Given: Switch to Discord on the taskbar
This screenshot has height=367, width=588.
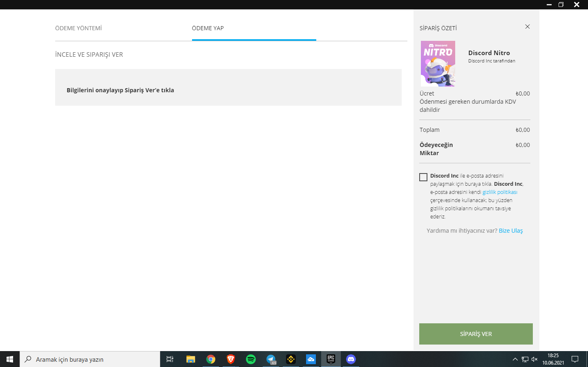Looking at the screenshot, I should point(351,359).
